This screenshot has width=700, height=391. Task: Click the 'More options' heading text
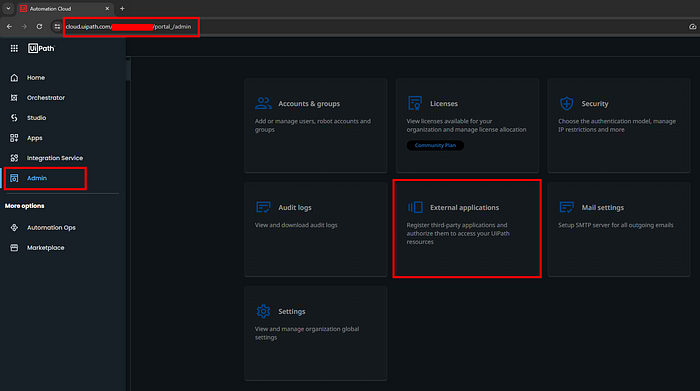[x=25, y=206]
